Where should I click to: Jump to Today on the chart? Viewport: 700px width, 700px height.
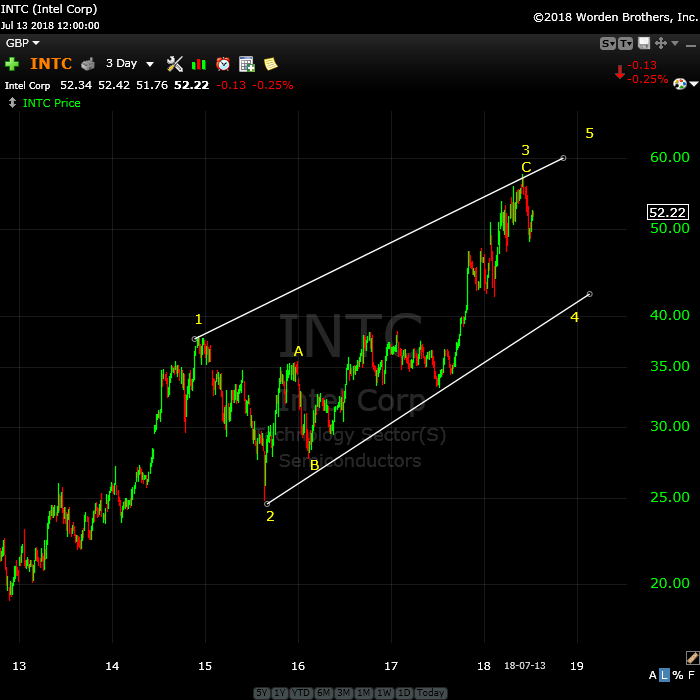430,693
